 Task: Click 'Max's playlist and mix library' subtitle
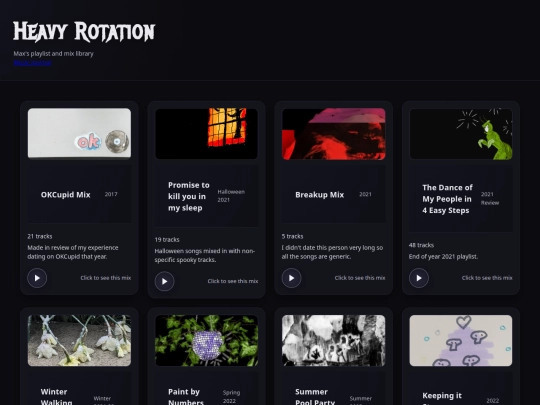click(x=53, y=53)
